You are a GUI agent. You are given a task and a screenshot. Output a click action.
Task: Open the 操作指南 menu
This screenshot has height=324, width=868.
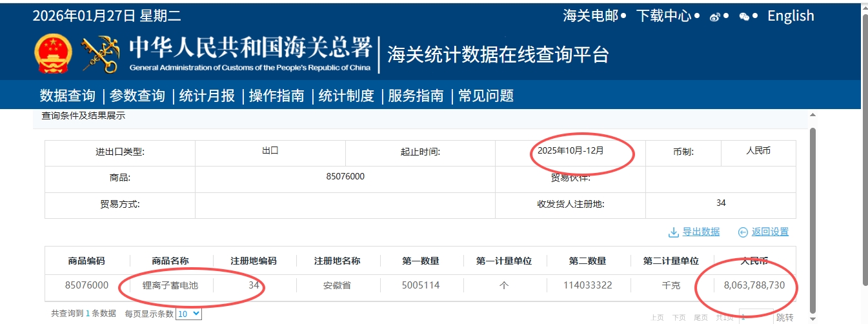(277, 96)
